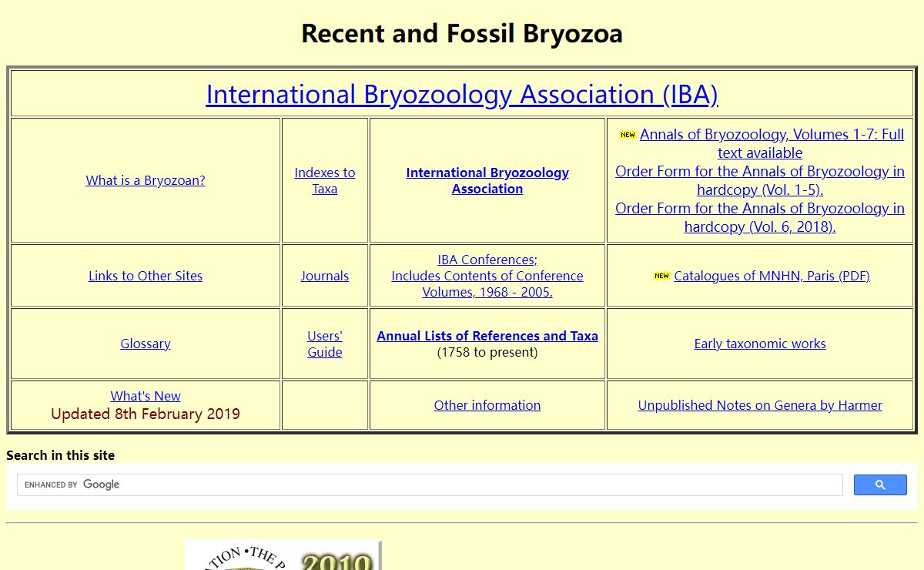Click the Updated 8th February 2019 text
This screenshot has height=570, width=924.
coord(146,414)
